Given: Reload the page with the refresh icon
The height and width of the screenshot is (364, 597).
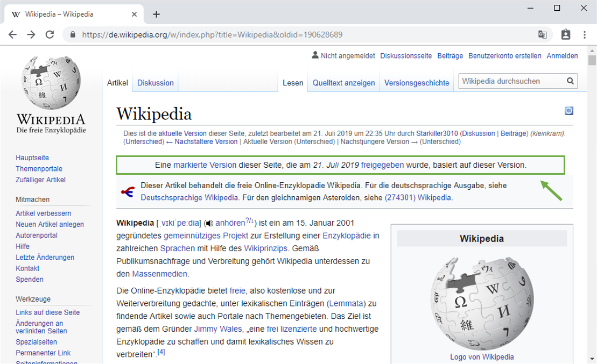Looking at the screenshot, I should [x=50, y=34].
